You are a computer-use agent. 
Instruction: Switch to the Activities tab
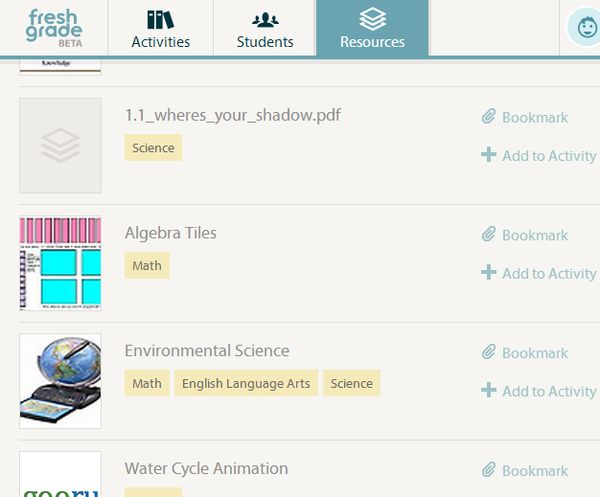click(x=160, y=28)
